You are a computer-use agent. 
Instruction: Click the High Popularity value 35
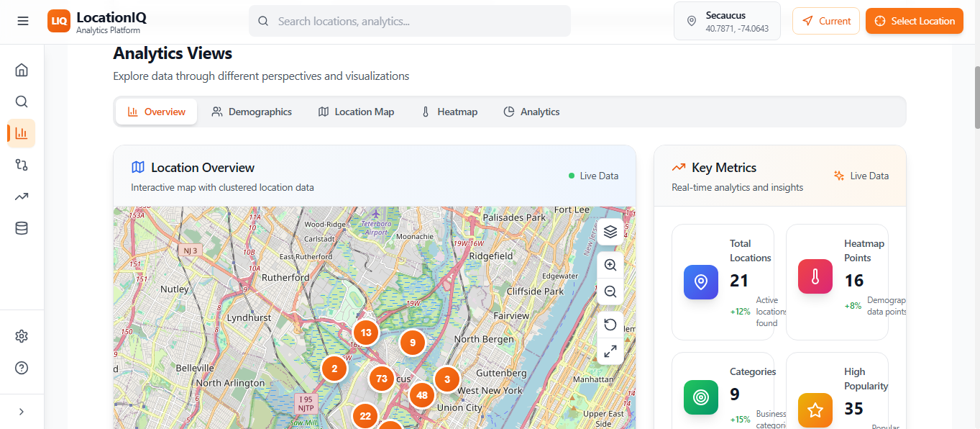tap(854, 409)
